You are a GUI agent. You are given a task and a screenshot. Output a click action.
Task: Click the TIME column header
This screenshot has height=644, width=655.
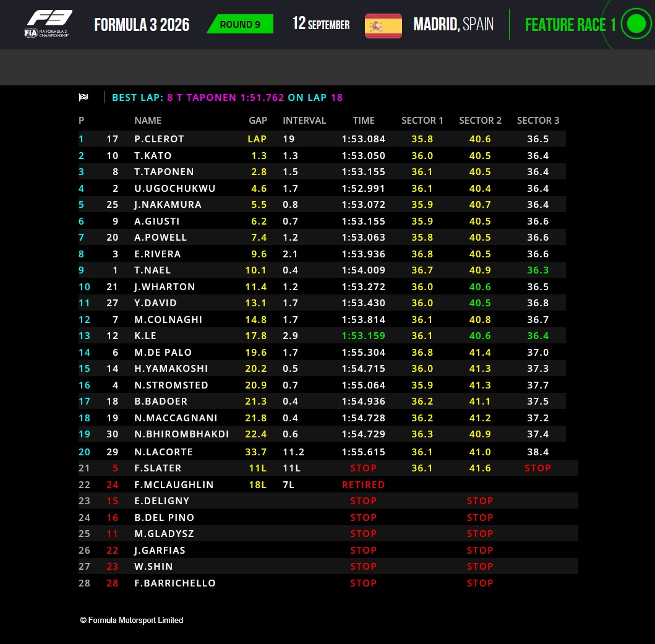click(x=364, y=121)
